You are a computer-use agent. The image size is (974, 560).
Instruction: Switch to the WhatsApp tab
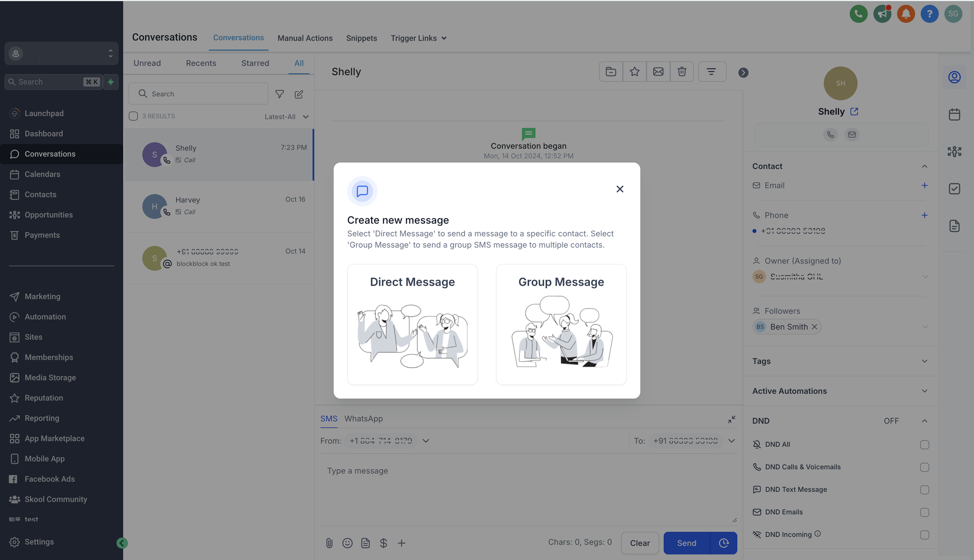click(x=363, y=418)
